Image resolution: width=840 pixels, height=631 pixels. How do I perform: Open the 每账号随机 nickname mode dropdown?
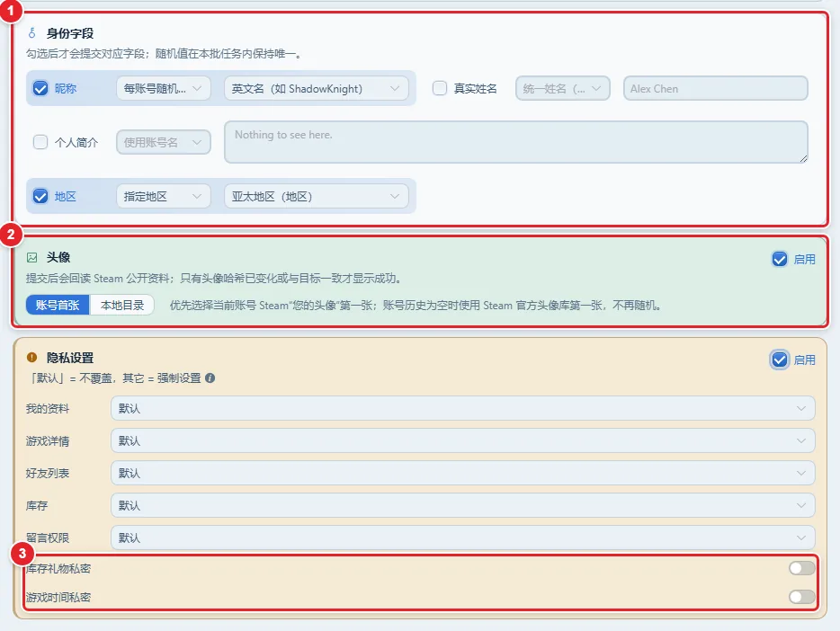tap(164, 88)
